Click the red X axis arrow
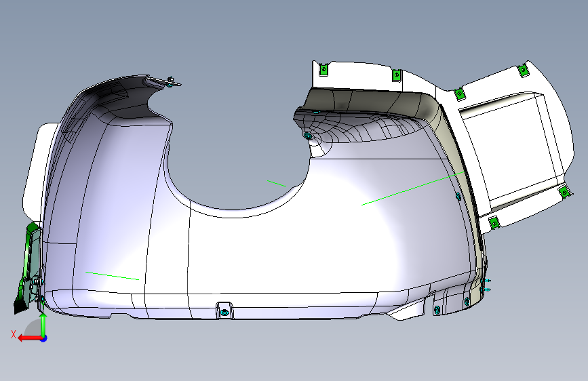Screen dimensions: 588x381 29,338
